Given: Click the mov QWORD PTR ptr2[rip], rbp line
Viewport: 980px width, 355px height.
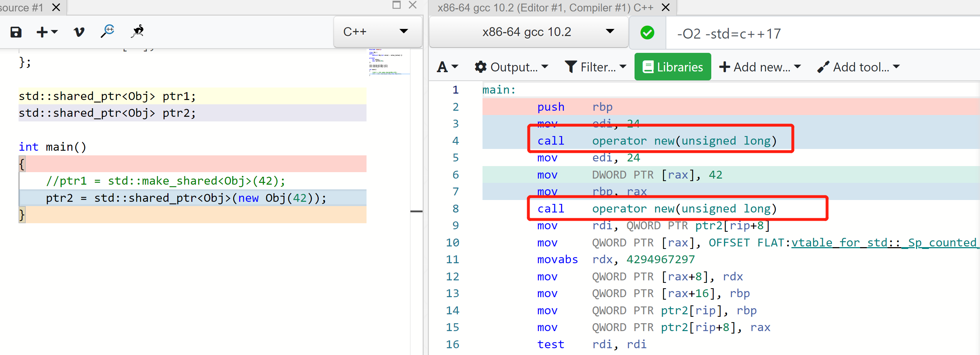Looking at the screenshot, I should click(646, 310).
